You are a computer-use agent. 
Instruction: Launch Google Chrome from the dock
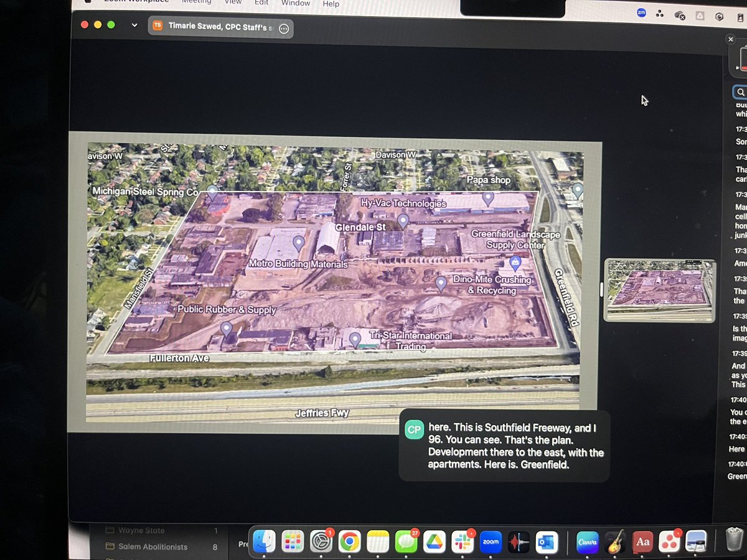(350, 542)
